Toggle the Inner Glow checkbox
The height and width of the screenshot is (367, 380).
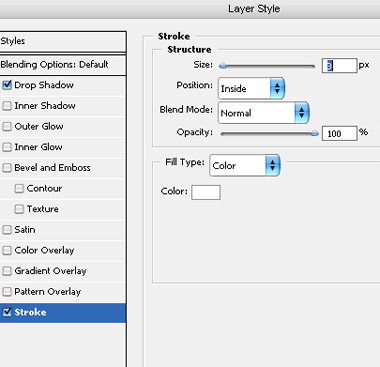7,147
